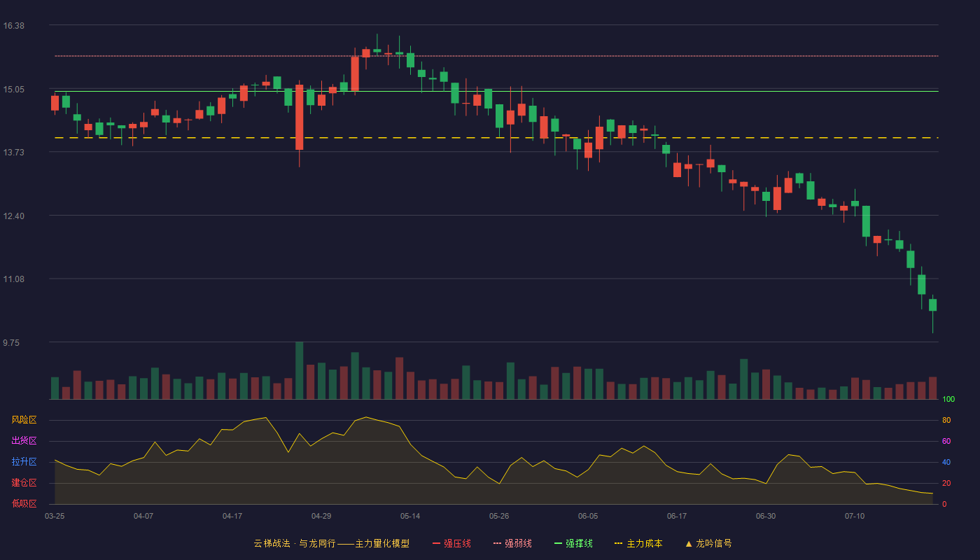This screenshot has width=980, height=560.
Task: Click the pink dotted icon beside 强弱线
Action: point(497,543)
